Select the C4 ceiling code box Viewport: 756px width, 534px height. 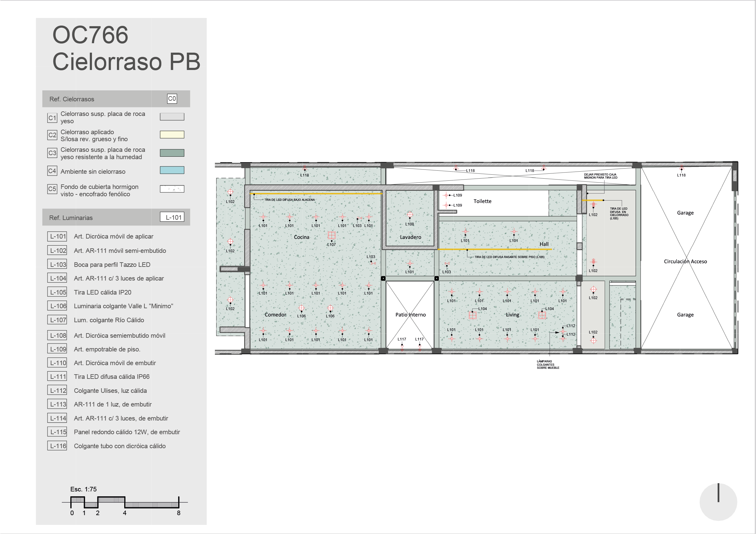(x=52, y=171)
